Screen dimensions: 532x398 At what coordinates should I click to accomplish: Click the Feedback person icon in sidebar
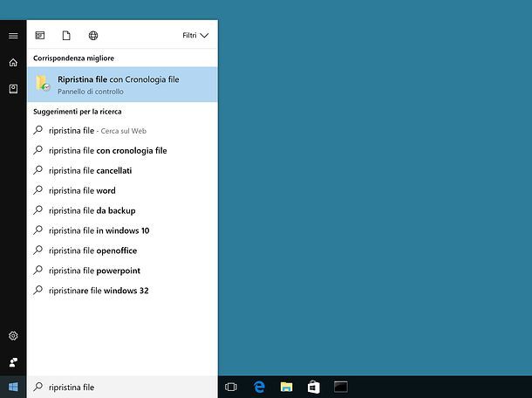point(13,362)
